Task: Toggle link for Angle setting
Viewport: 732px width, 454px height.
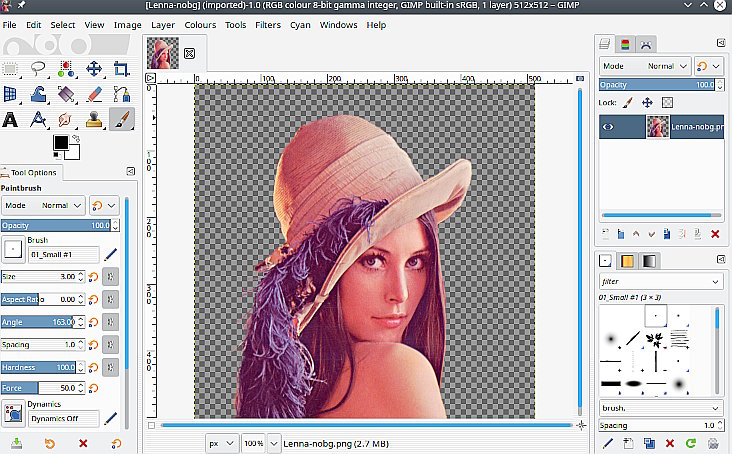Action: pos(111,322)
